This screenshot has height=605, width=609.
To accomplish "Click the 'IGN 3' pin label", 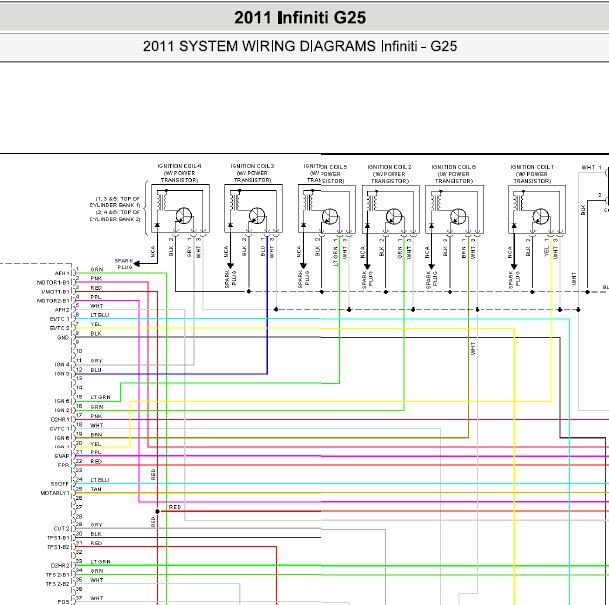I will point(62,374).
